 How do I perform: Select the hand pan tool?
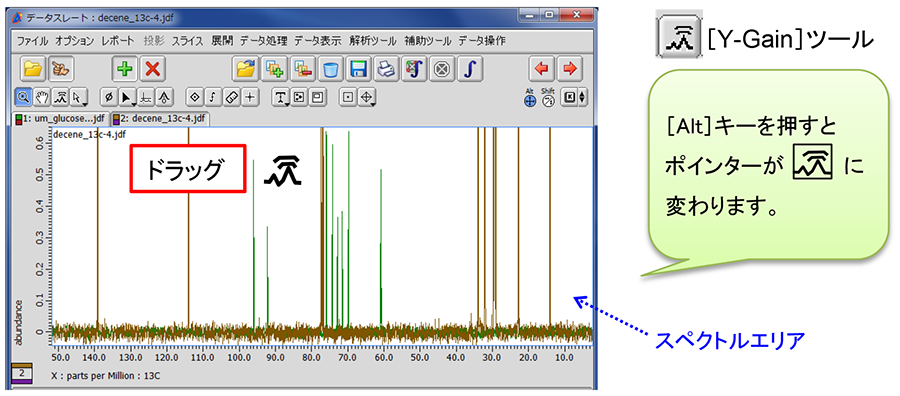pyautogui.click(x=42, y=98)
